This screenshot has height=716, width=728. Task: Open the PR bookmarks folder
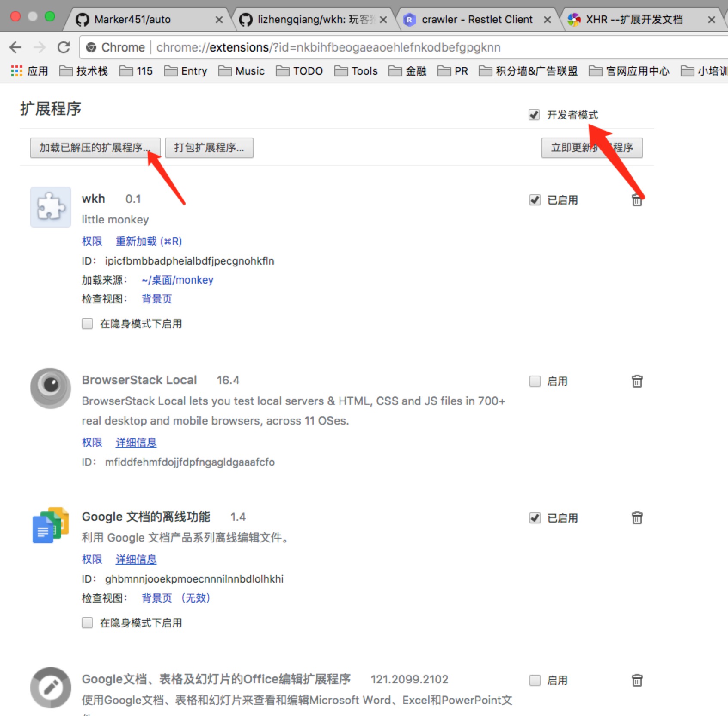tap(453, 71)
